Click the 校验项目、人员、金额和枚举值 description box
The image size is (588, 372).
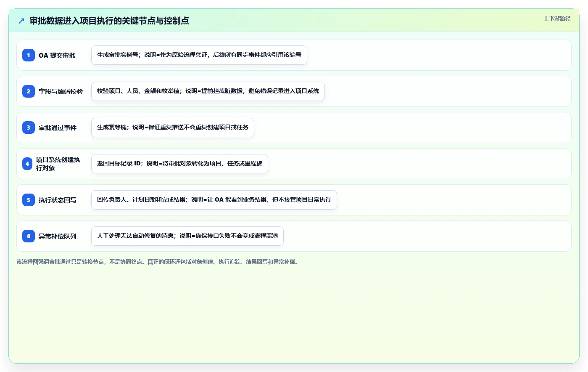pyautogui.click(x=208, y=91)
